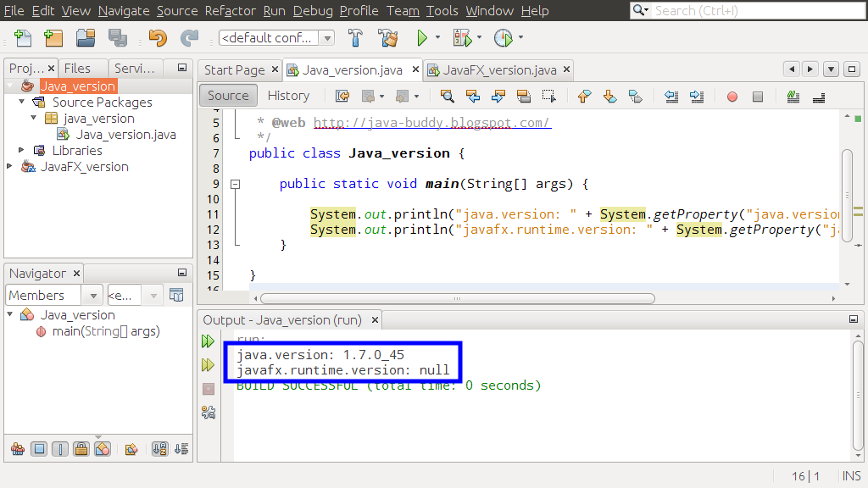Switch to the Files tab
This screenshot has height=488, width=868.
(77, 68)
